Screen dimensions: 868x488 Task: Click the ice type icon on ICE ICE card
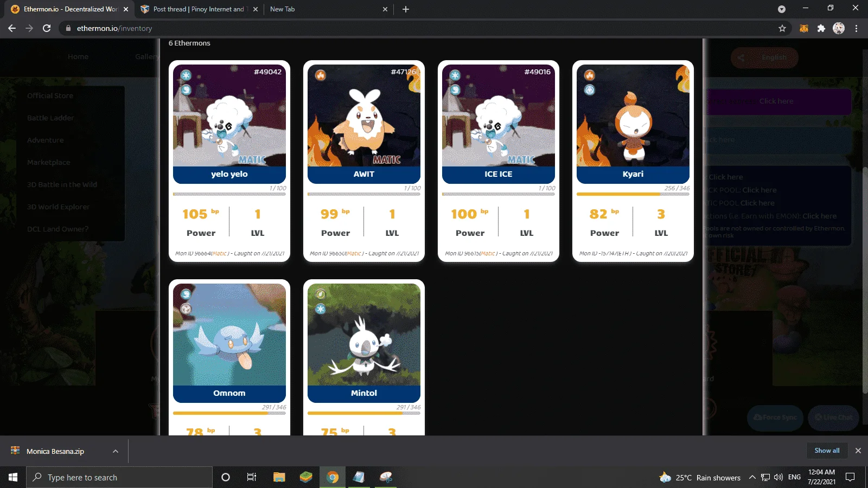(455, 75)
